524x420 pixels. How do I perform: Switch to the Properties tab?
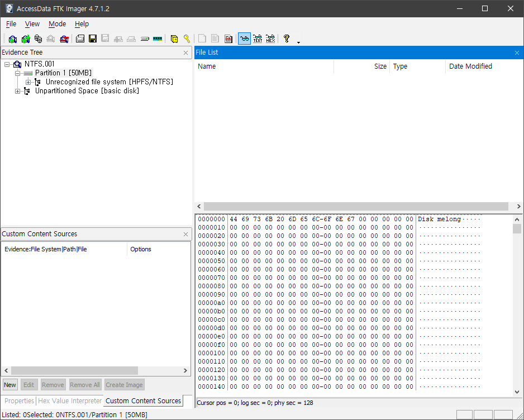pos(19,401)
